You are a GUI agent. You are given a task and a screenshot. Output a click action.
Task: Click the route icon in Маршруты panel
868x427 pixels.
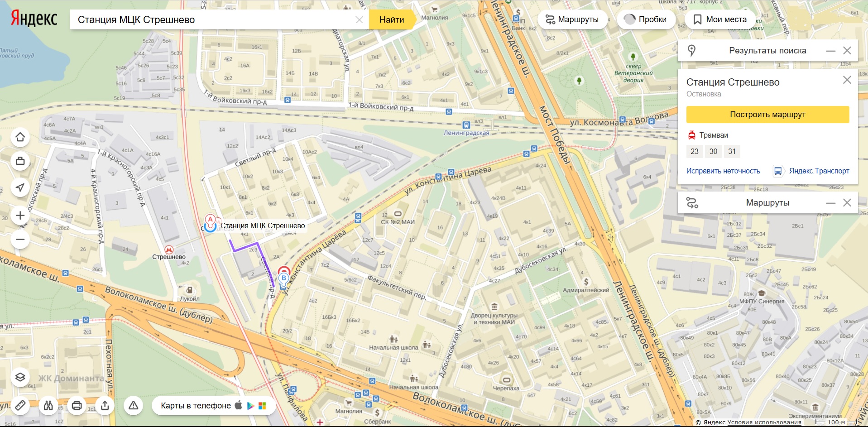coord(692,203)
